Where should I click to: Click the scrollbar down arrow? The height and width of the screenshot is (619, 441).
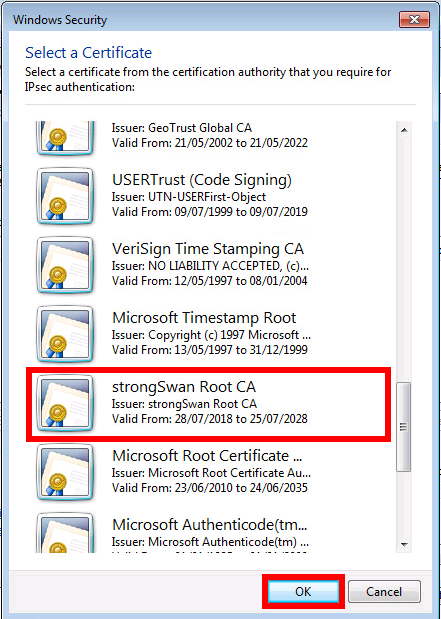point(403,544)
